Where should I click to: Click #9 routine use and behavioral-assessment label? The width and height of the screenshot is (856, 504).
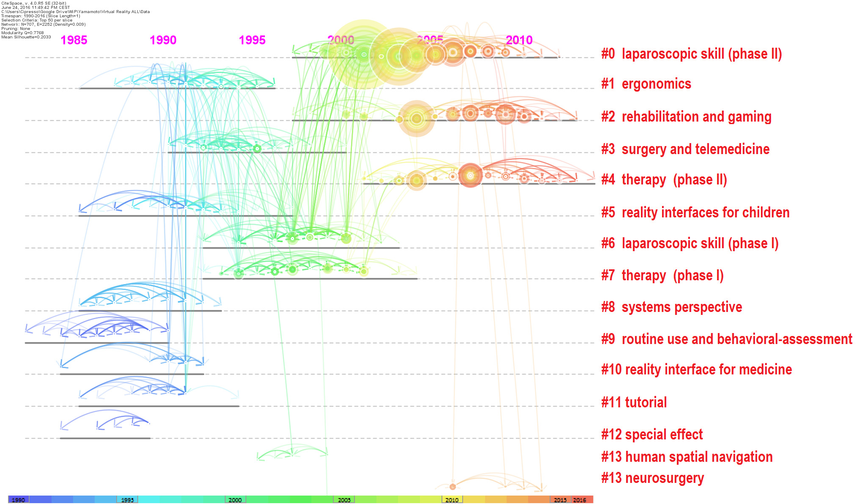pyautogui.click(x=726, y=339)
